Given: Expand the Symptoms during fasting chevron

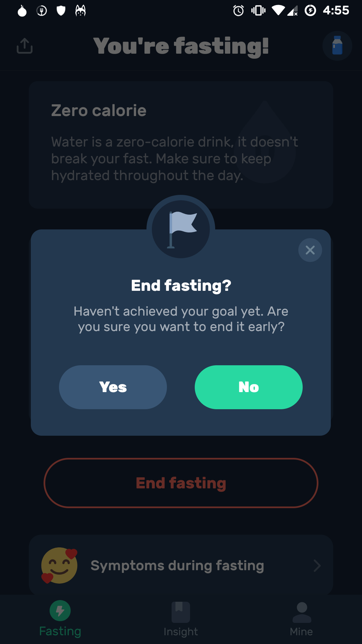Looking at the screenshot, I should click(317, 566).
